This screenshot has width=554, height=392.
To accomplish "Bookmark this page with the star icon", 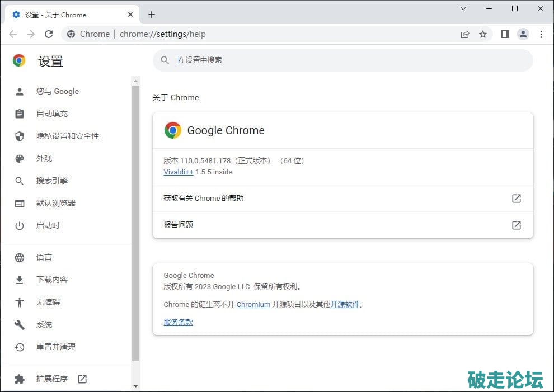I will [483, 34].
